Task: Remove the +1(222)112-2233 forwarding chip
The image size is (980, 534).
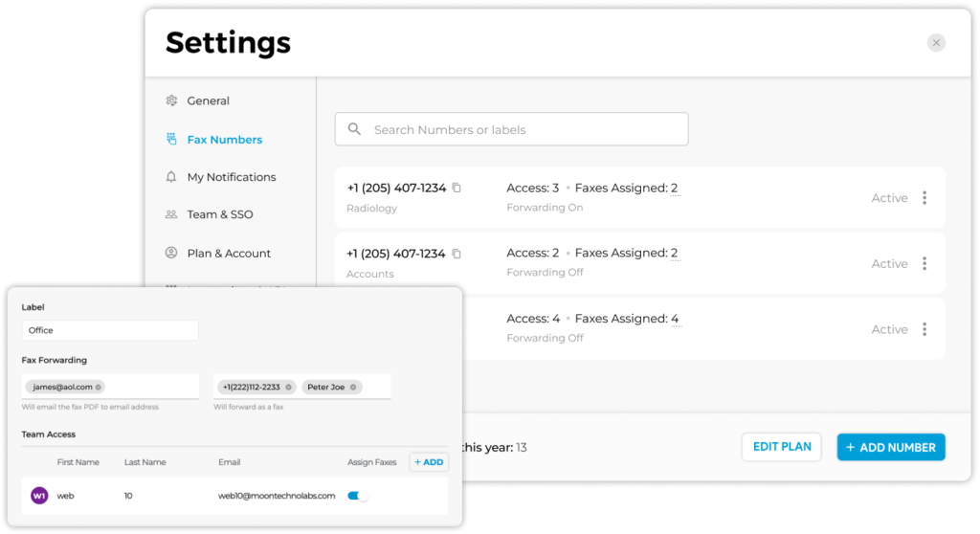Action: tap(288, 387)
